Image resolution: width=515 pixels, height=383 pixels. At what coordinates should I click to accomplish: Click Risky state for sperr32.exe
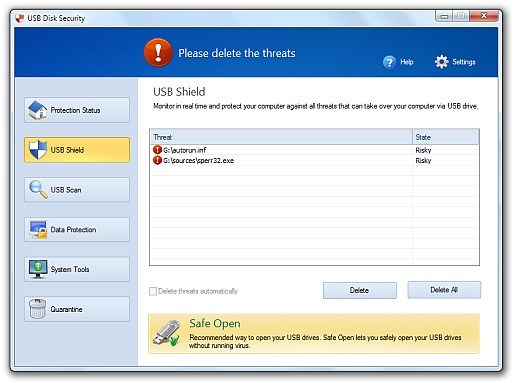[423, 160]
